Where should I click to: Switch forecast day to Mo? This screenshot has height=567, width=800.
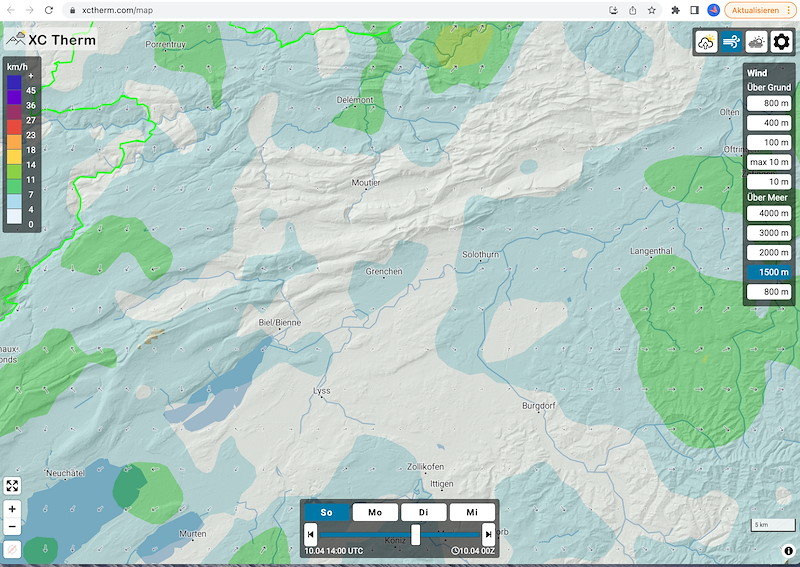click(x=375, y=512)
